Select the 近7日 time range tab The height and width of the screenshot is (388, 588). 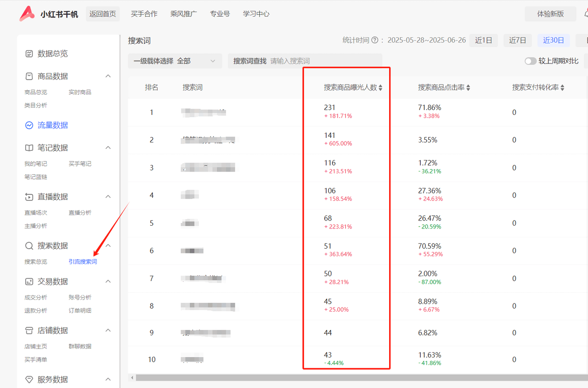[x=517, y=40]
